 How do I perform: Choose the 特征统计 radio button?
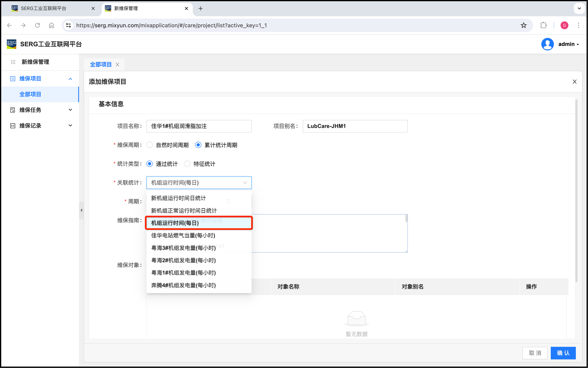click(187, 164)
